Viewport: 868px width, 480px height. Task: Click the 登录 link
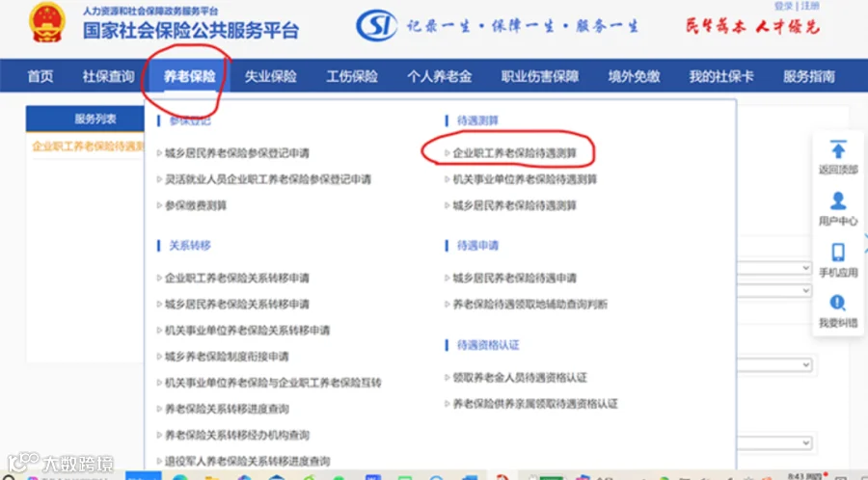click(783, 6)
